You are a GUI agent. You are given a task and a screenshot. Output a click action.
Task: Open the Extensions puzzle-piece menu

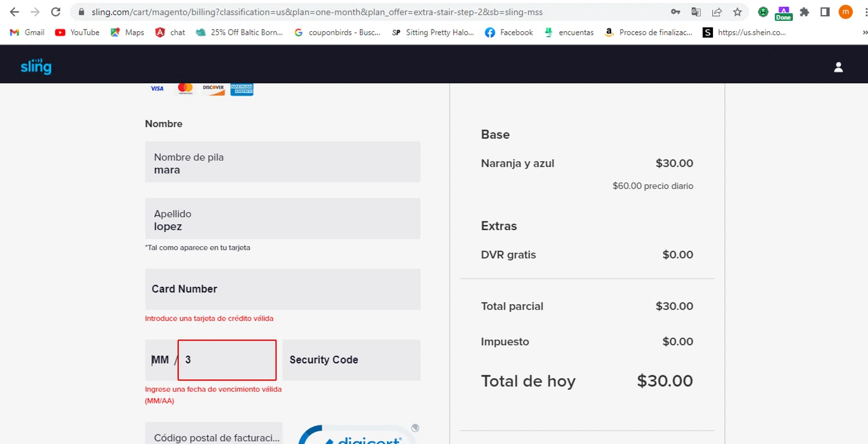pyautogui.click(x=804, y=12)
